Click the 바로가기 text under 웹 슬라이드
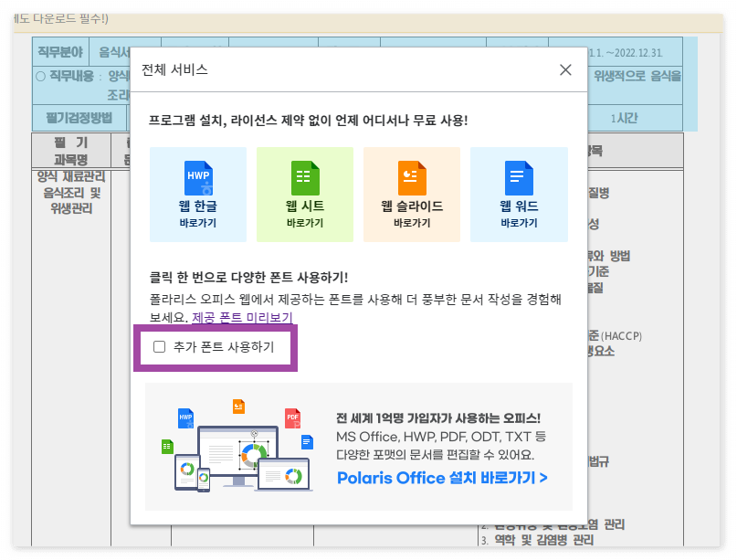This screenshot has width=737, height=560. pos(412,223)
